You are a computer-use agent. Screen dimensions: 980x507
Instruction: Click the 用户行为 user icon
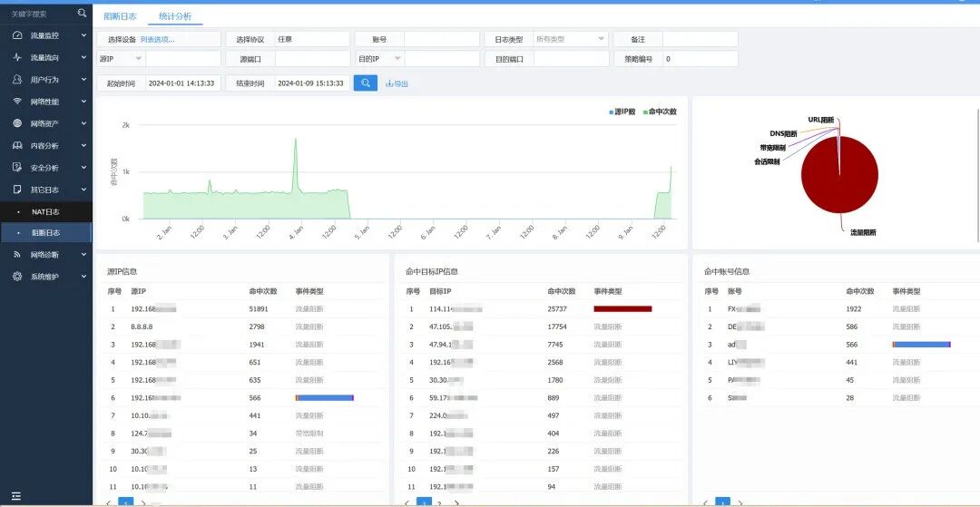17,79
